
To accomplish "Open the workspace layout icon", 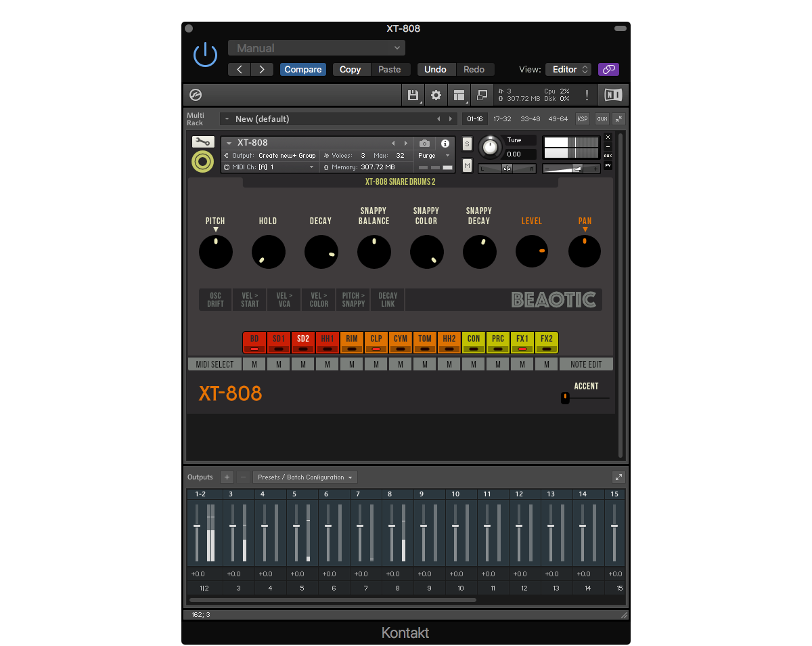I will pyautogui.click(x=460, y=95).
